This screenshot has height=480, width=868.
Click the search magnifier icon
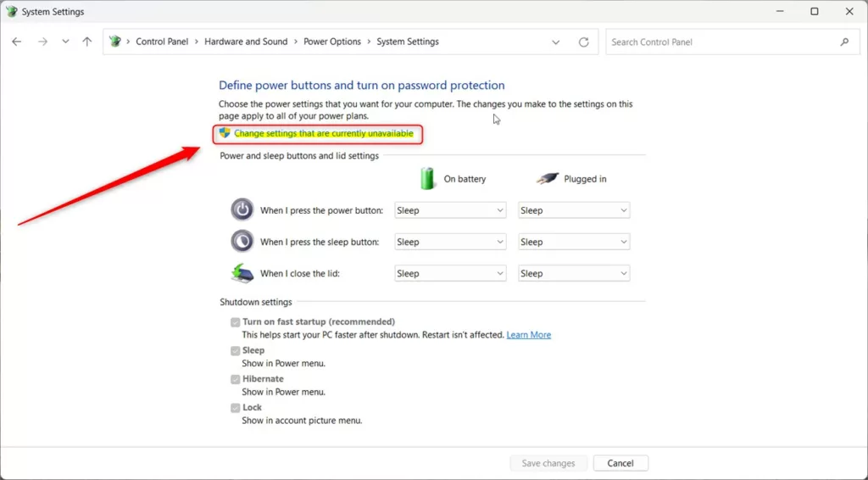pyautogui.click(x=844, y=42)
